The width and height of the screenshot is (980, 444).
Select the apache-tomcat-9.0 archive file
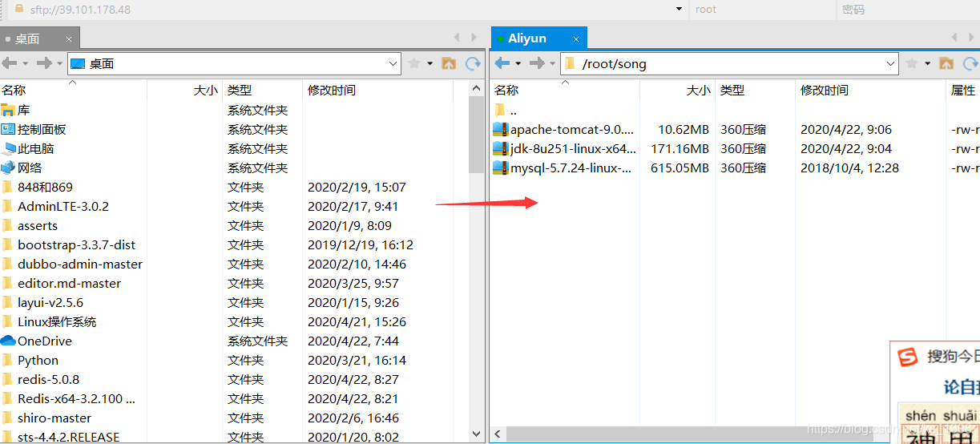[571, 129]
